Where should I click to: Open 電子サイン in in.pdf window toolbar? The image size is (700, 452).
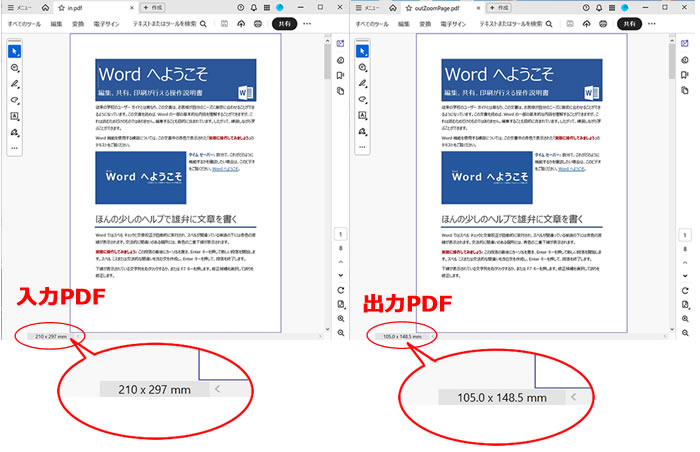click(106, 24)
